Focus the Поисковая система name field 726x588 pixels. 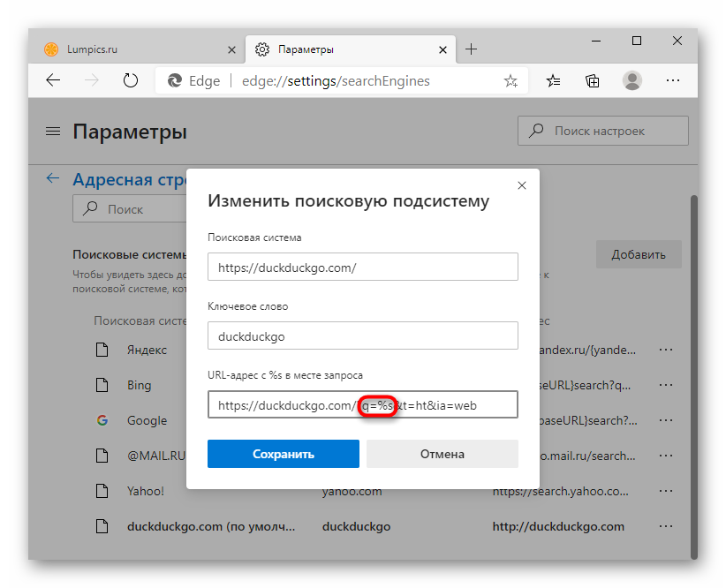pyautogui.click(x=362, y=267)
